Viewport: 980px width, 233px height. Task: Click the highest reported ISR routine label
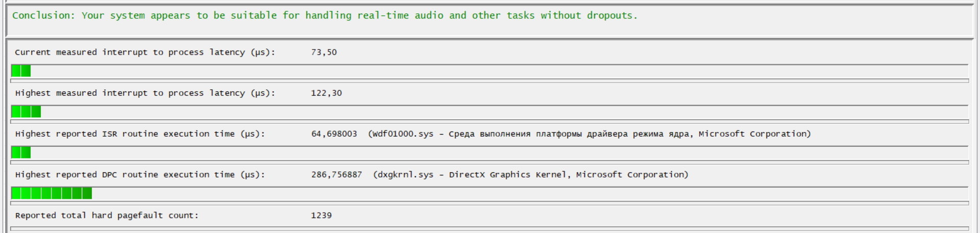click(140, 134)
